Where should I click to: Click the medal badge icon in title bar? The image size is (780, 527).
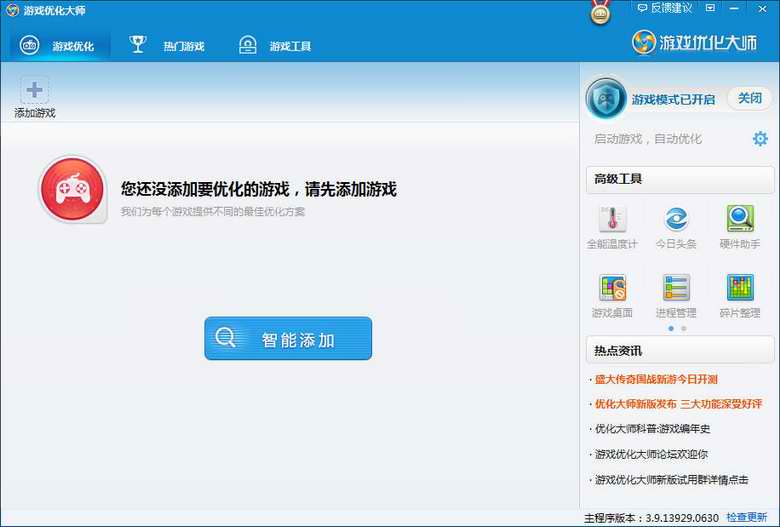[x=600, y=12]
